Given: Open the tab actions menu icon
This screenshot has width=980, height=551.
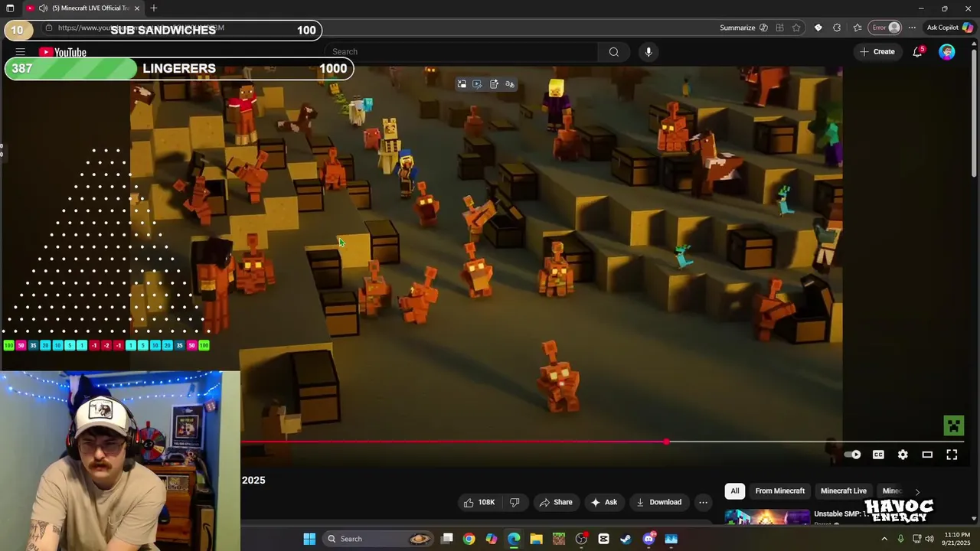Looking at the screenshot, I should pyautogui.click(x=10, y=8).
